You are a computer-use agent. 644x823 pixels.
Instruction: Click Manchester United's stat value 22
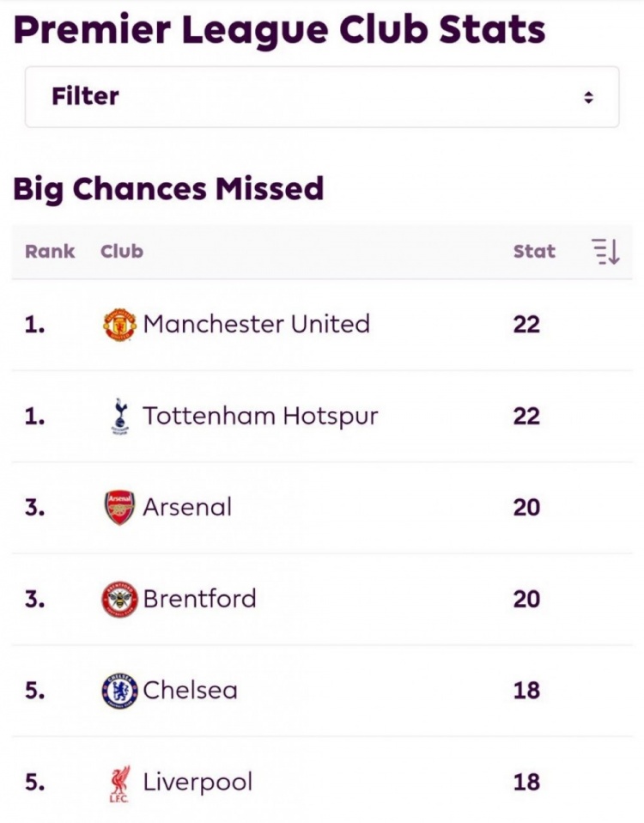[x=526, y=325]
